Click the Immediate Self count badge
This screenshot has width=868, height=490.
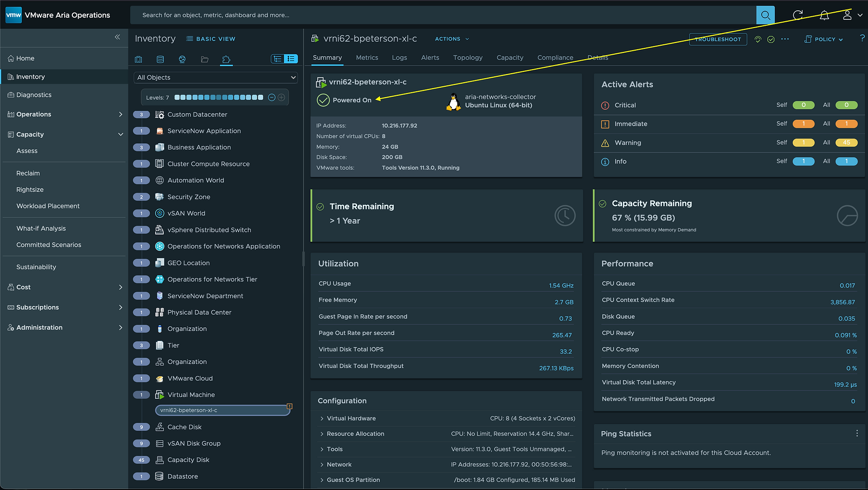[x=803, y=124]
